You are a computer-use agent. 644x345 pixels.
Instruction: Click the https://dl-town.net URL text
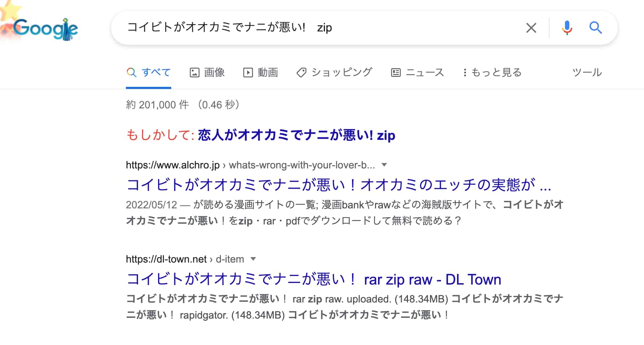[x=166, y=259]
